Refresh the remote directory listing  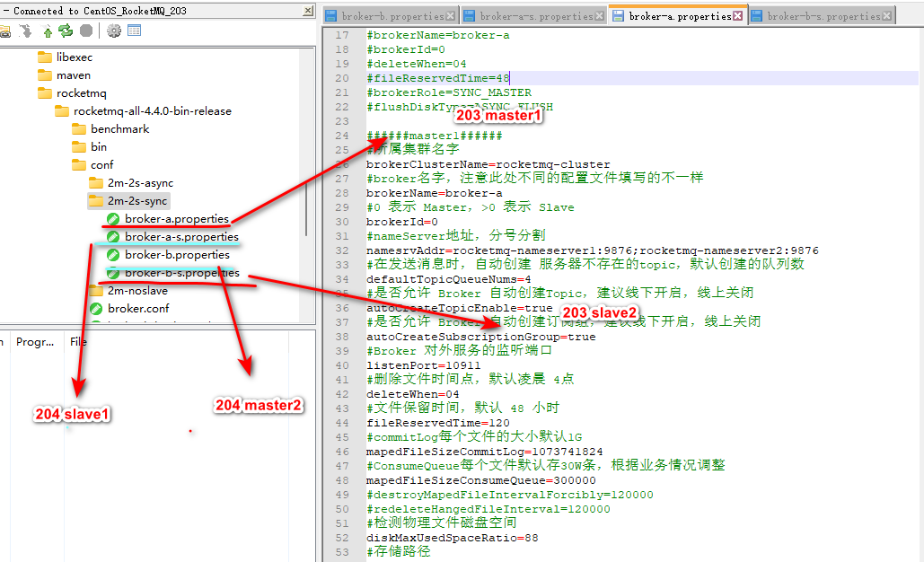click(66, 30)
